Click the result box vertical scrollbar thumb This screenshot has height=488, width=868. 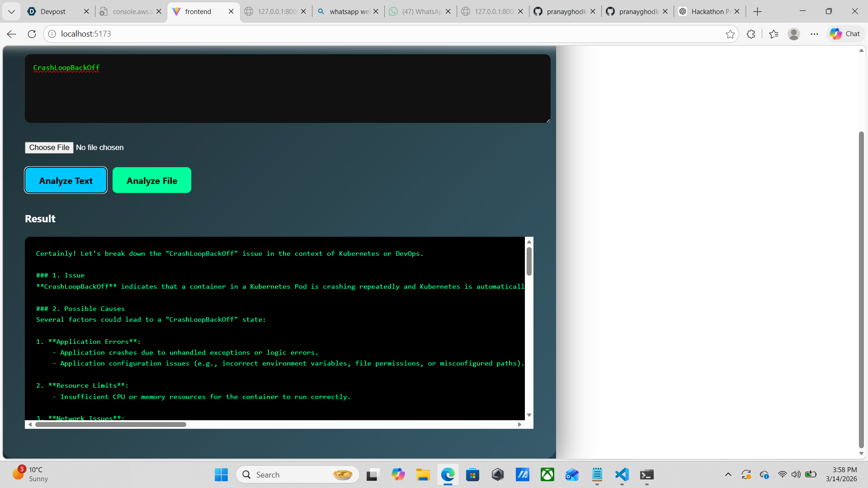529,261
